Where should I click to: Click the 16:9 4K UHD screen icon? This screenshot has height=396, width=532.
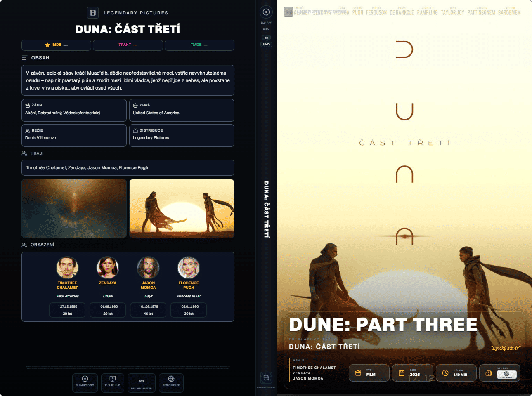coord(113,379)
